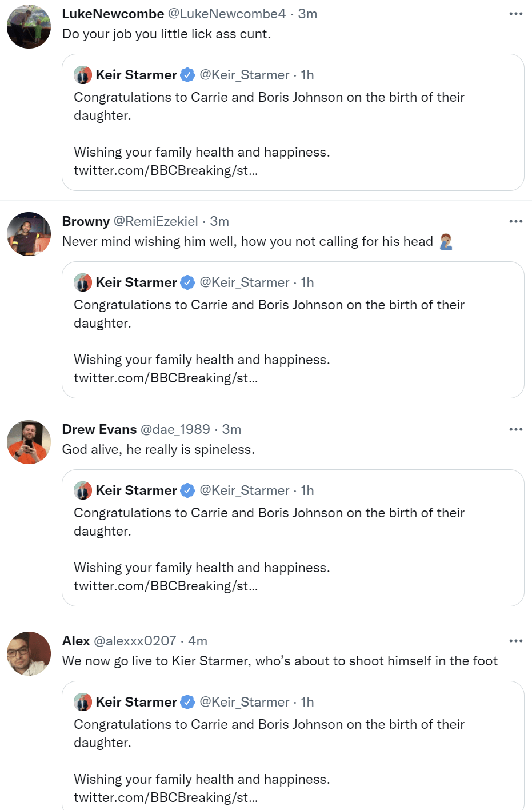Click the 4m timestamp on Alex's tweet
Viewport: 532px width, 810px height.
[x=198, y=641]
